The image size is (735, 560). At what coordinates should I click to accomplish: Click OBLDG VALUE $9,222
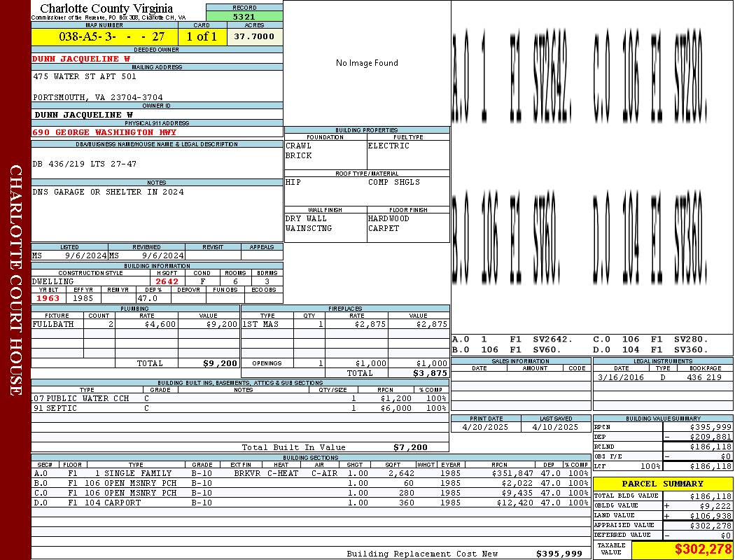point(715,505)
